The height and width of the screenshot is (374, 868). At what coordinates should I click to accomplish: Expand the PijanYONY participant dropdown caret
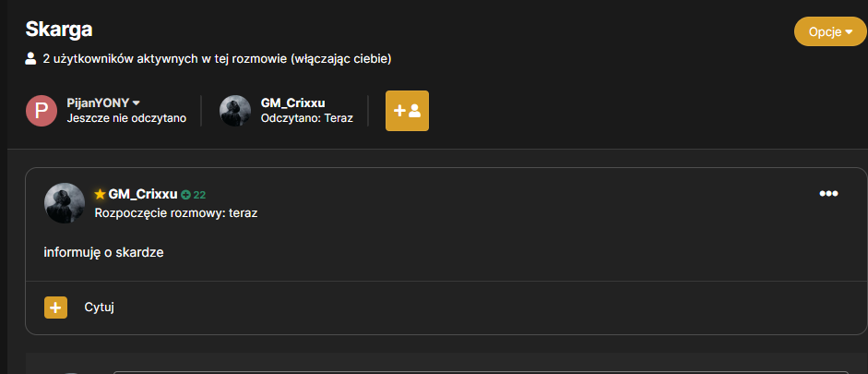[x=137, y=103]
